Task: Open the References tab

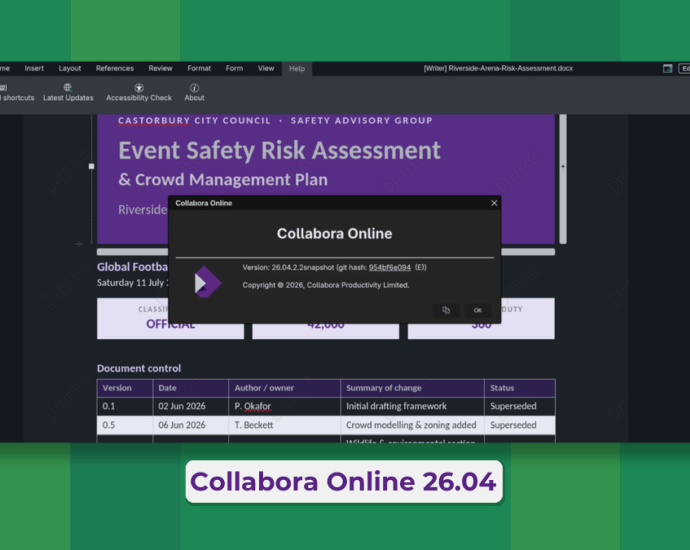Action: click(x=114, y=69)
